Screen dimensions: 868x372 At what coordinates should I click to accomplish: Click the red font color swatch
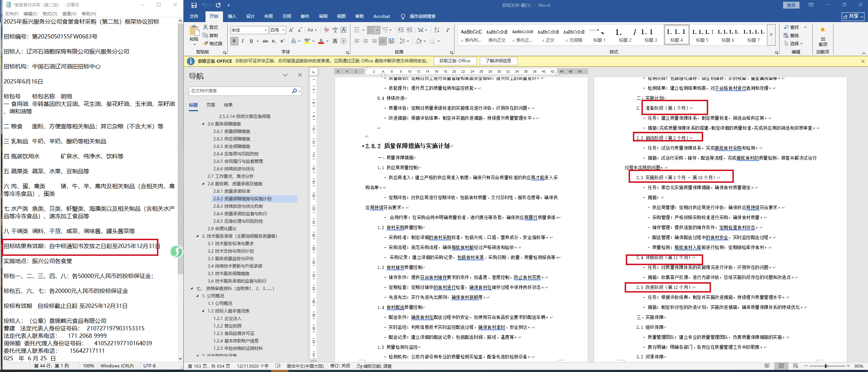(x=321, y=41)
